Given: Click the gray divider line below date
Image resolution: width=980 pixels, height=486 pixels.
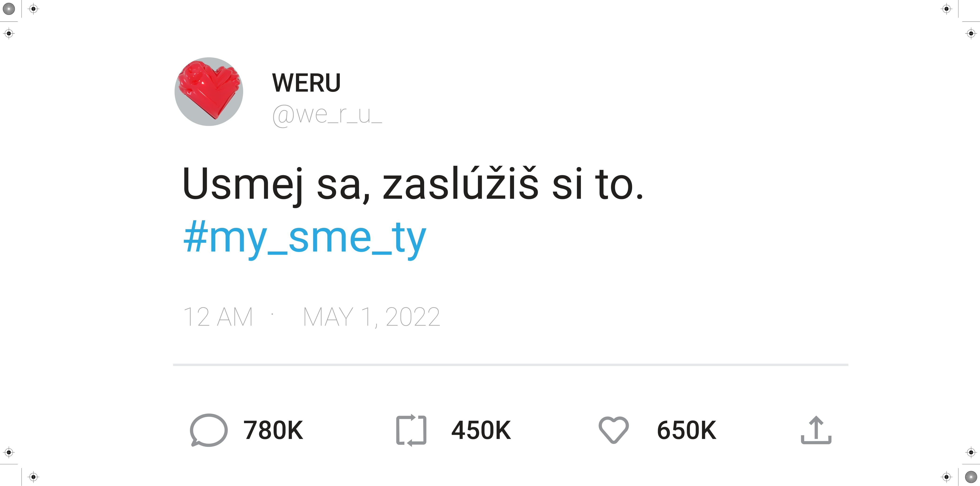Looking at the screenshot, I should click(511, 365).
